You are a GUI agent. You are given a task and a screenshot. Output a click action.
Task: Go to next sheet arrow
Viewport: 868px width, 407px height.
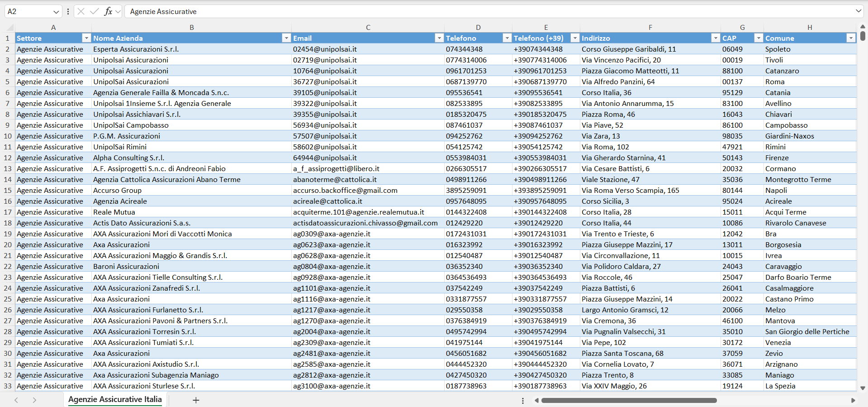point(34,400)
